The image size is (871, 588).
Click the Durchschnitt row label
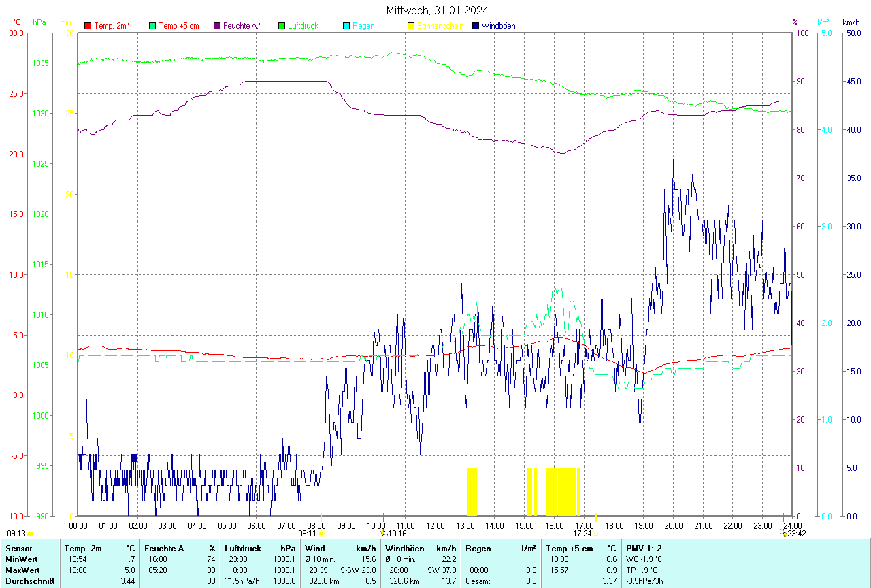click(30, 581)
